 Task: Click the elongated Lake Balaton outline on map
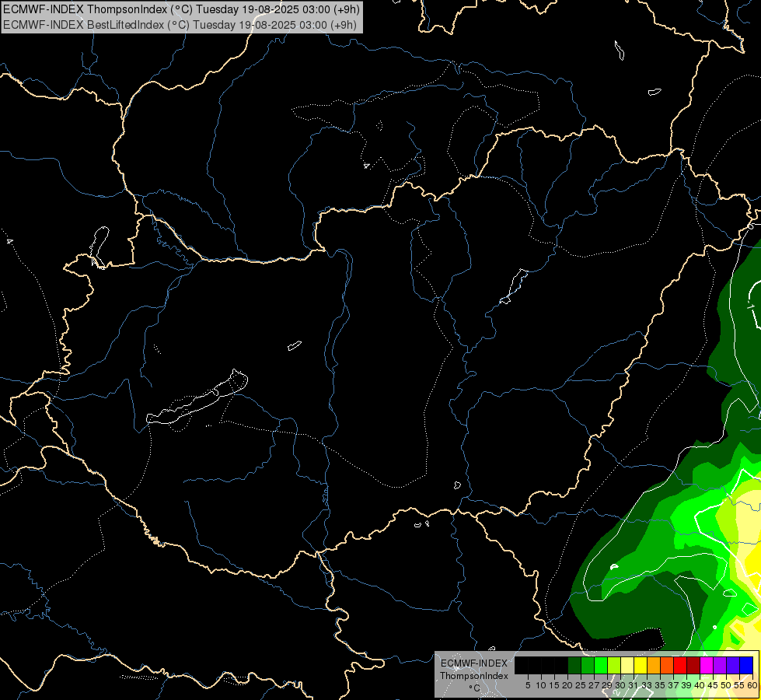(x=197, y=397)
